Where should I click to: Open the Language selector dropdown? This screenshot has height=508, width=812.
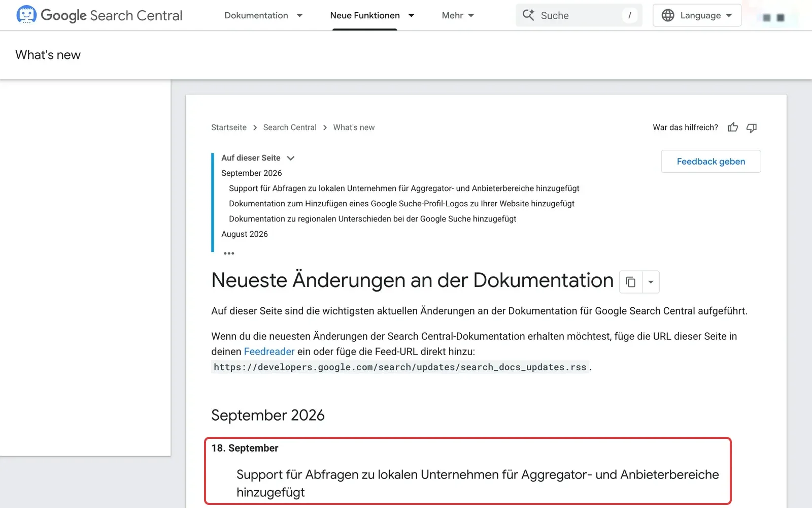coord(697,15)
